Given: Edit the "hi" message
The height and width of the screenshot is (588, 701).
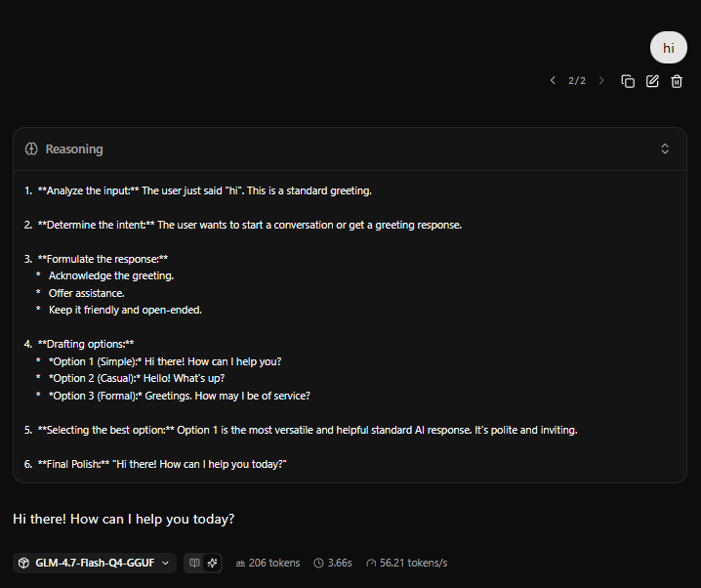Looking at the screenshot, I should [652, 81].
